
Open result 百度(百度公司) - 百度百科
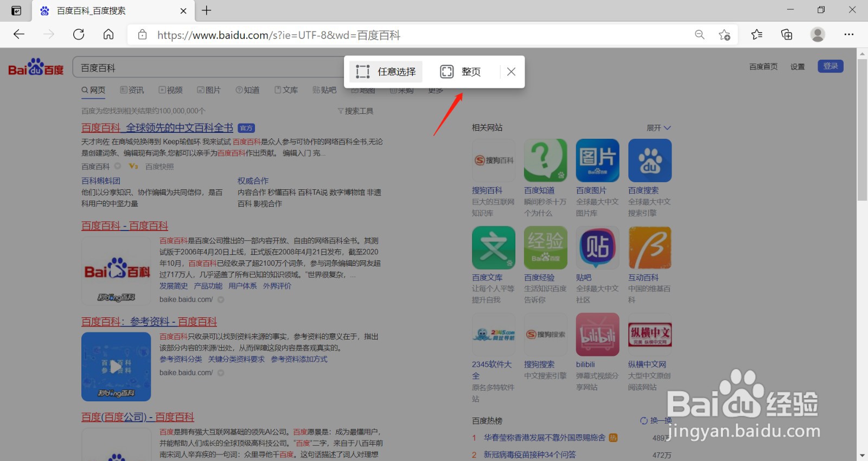pyautogui.click(x=138, y=417)
